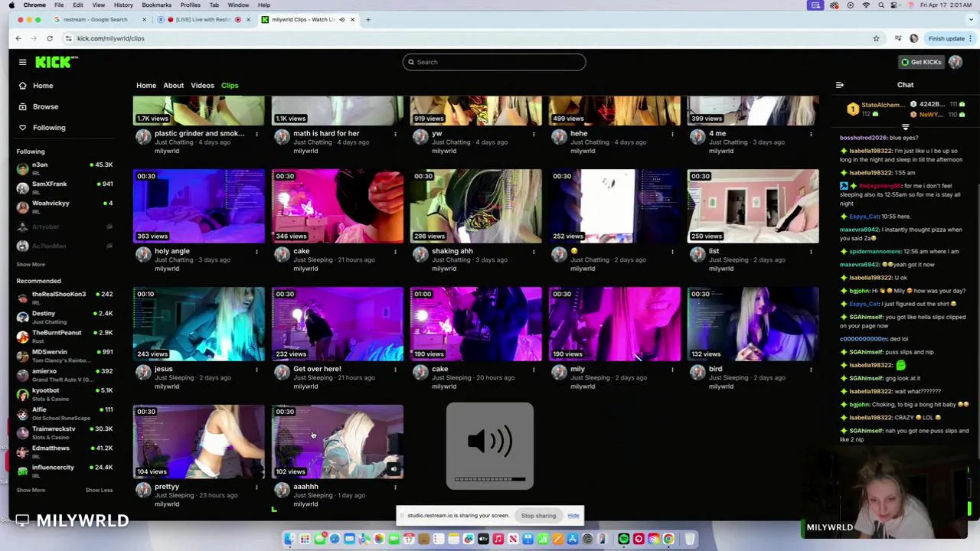Play the 'holy angle' clip thumbnail
Screen dimensions: 980x551
tap(199, 207)
